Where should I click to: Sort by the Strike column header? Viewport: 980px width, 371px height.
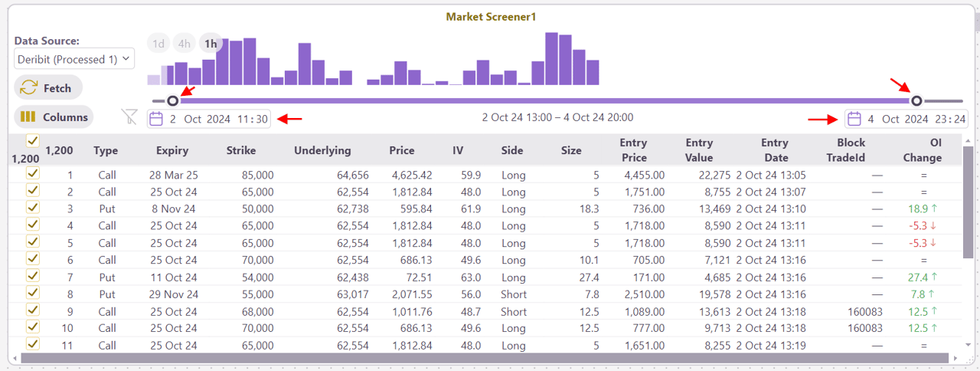tap(241, 150)
